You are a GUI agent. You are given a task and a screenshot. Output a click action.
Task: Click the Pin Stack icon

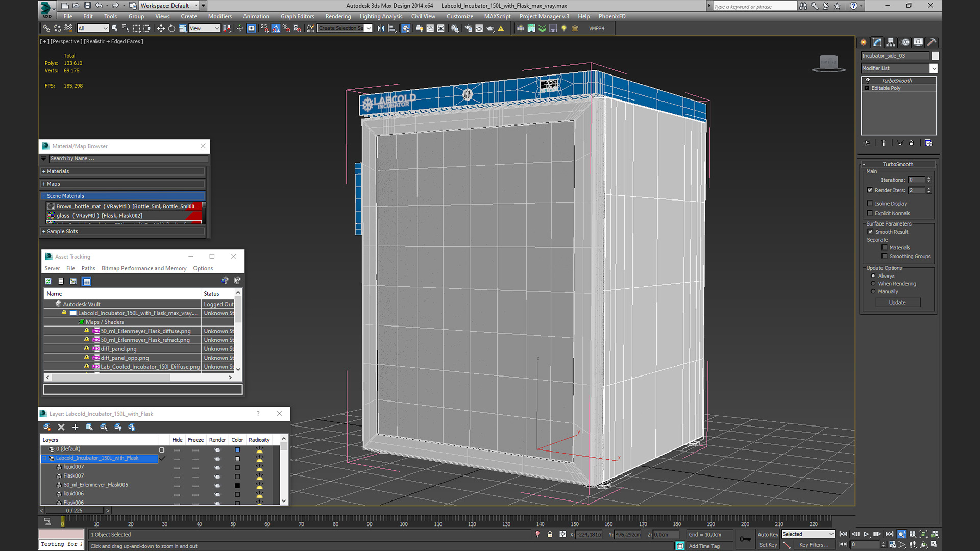(x=867, y=143)
